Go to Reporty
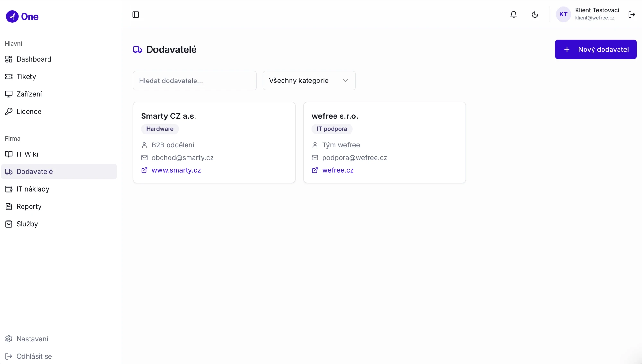The width and height of the screenshot is (642, 364). [59, 206]
